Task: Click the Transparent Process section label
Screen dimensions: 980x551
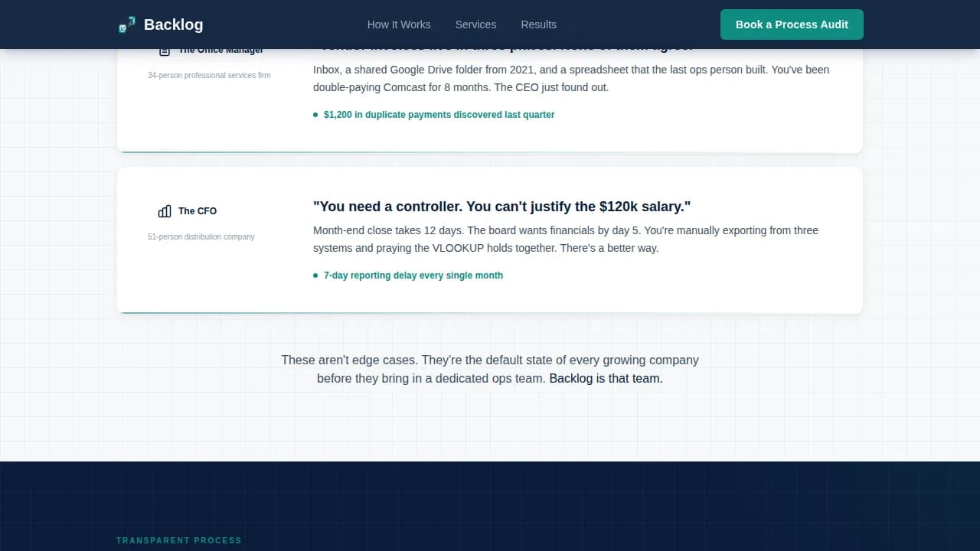Action: [x=178, y=540]
